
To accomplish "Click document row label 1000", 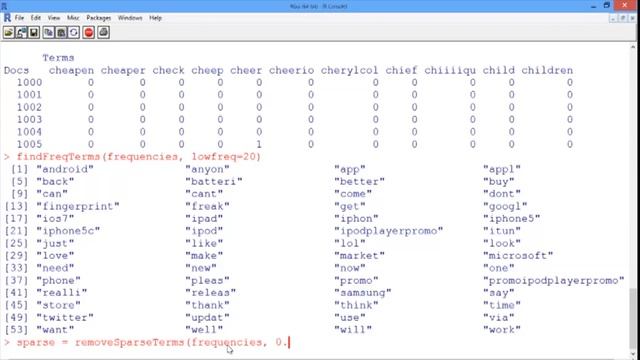I will point(29,82).
